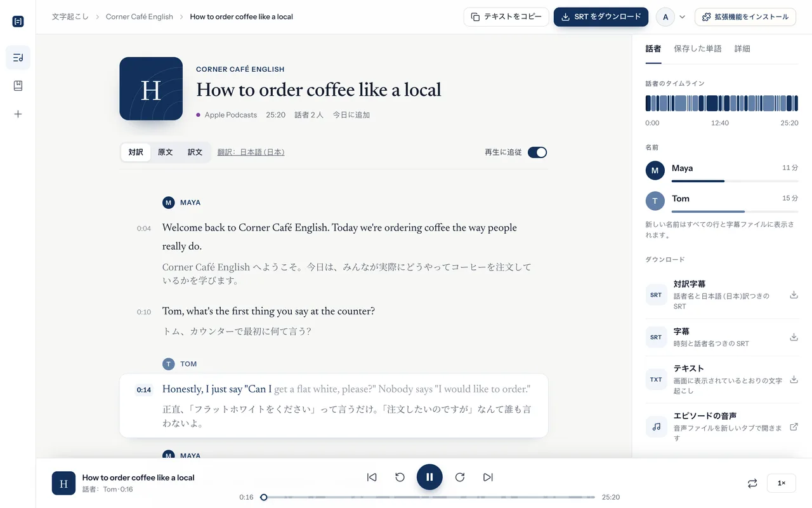Click the small cover thumbnail in the player

[63, 483]
